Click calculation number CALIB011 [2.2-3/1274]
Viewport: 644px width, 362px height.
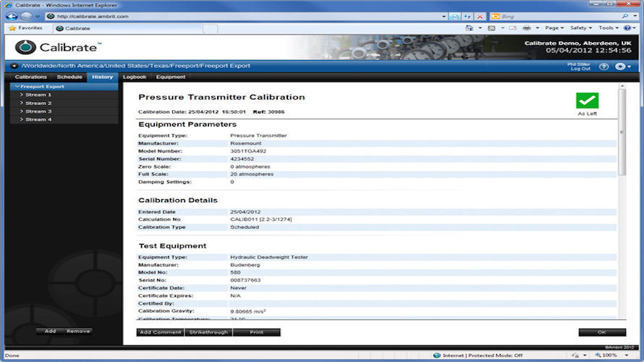pos(260,219)
